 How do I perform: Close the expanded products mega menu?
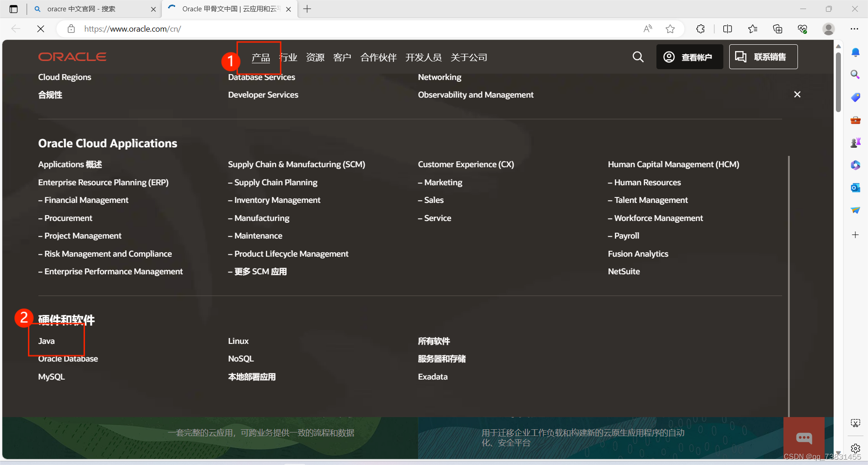click(x=797, y=94)
